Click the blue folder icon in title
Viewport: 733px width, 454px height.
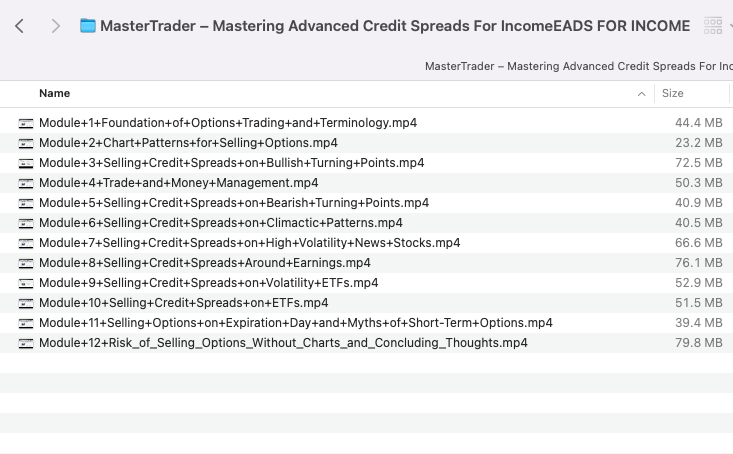click(x=88, y=26)
